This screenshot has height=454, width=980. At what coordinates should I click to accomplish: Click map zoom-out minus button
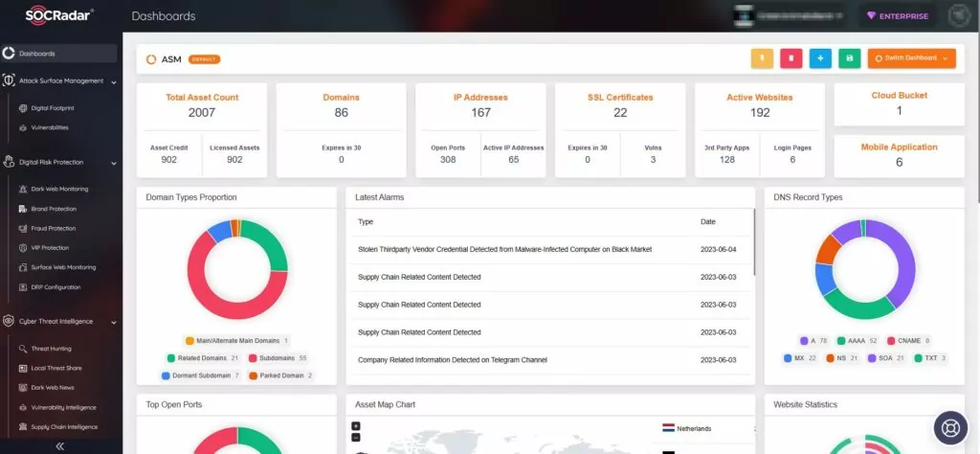(356, 438)
